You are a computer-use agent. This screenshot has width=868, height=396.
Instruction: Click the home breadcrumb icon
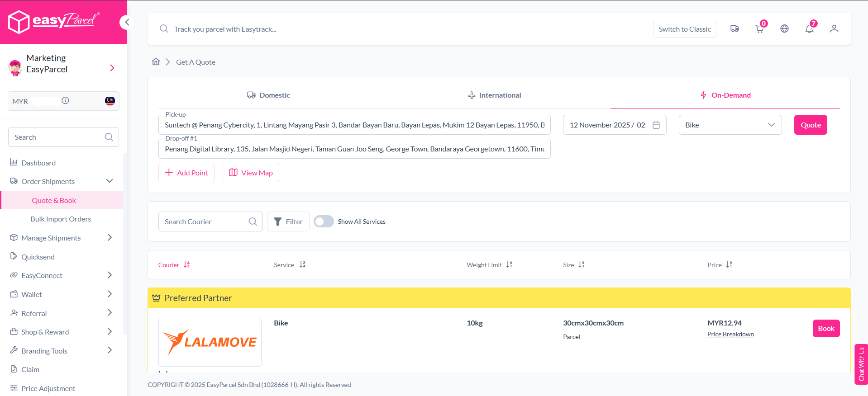click(x=156, y=62)
